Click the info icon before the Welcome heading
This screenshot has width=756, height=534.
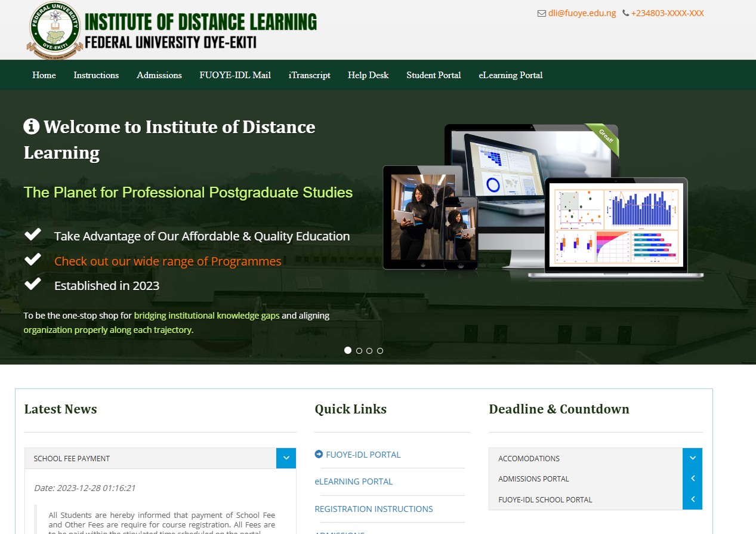[x=32, y=126]
